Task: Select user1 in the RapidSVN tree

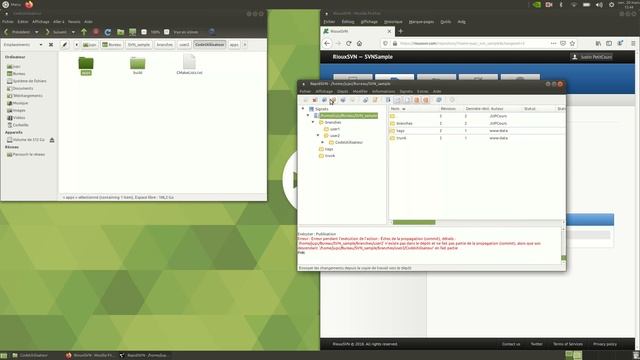Action: tap(335, 129)
